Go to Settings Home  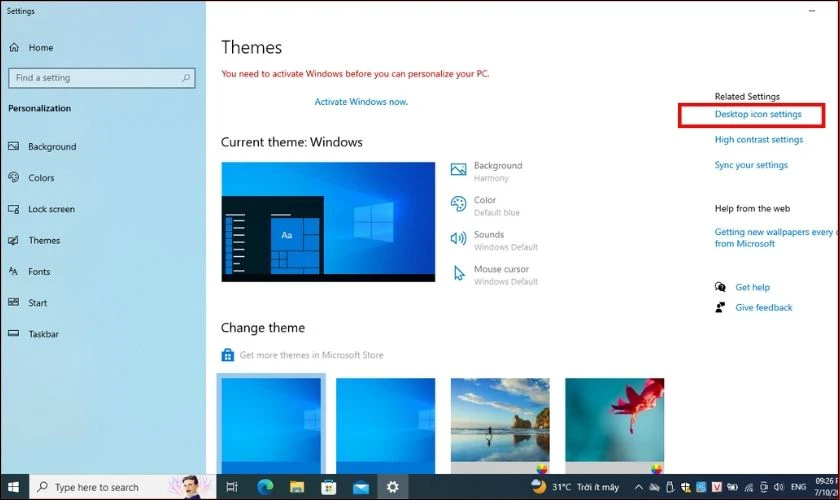32,48
